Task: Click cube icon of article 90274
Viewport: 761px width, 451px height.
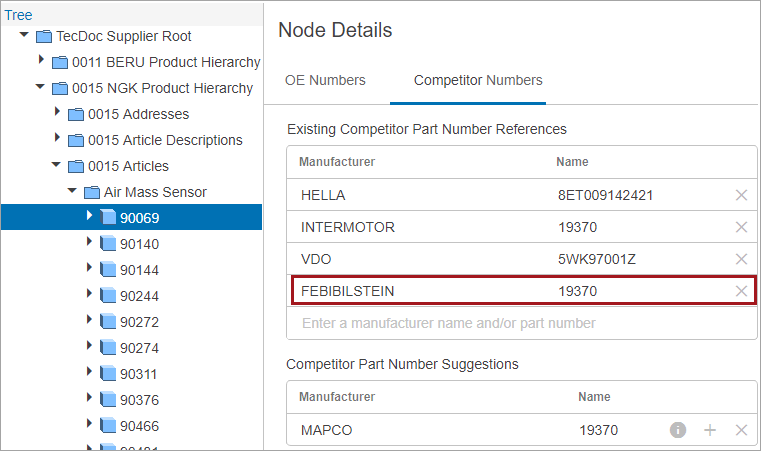Action: coord(108,347)
